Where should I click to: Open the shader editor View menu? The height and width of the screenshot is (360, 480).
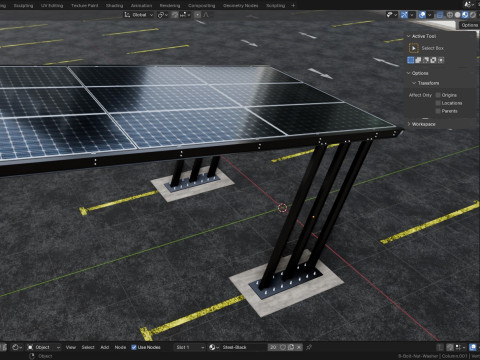(x=71, y=347)
